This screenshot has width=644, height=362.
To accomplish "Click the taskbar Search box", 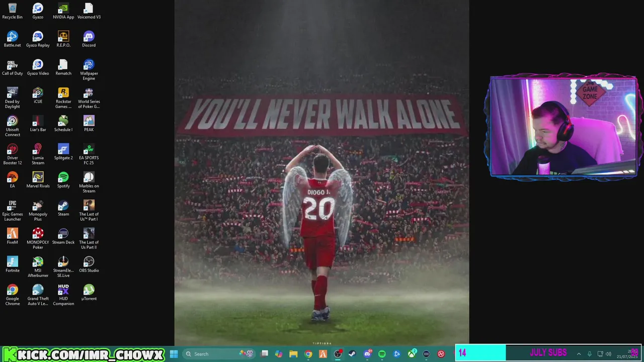I will coord(219,354).
